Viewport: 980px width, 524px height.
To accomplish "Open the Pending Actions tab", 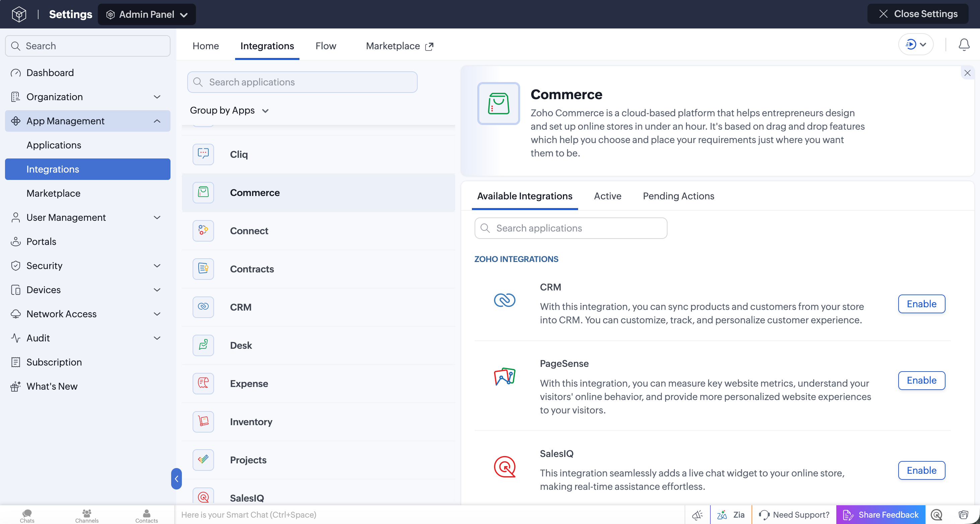I will click(678, 196).
